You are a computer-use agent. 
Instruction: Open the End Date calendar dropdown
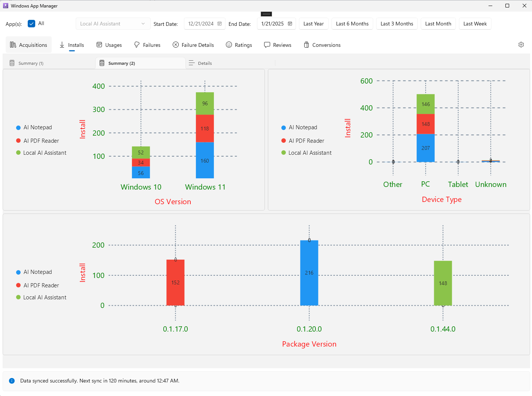tap(290, 24)
